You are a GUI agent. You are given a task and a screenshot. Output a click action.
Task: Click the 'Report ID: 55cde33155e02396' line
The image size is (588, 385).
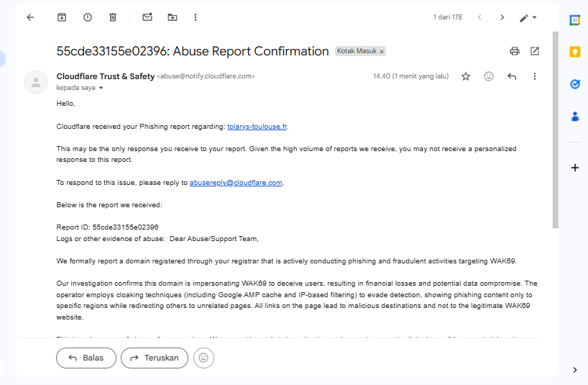[x=107, y=227]
